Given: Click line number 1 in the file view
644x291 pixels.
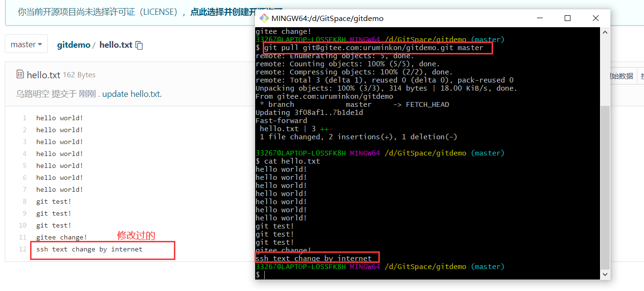Looking at the screenshot, I should pos(24,118).
